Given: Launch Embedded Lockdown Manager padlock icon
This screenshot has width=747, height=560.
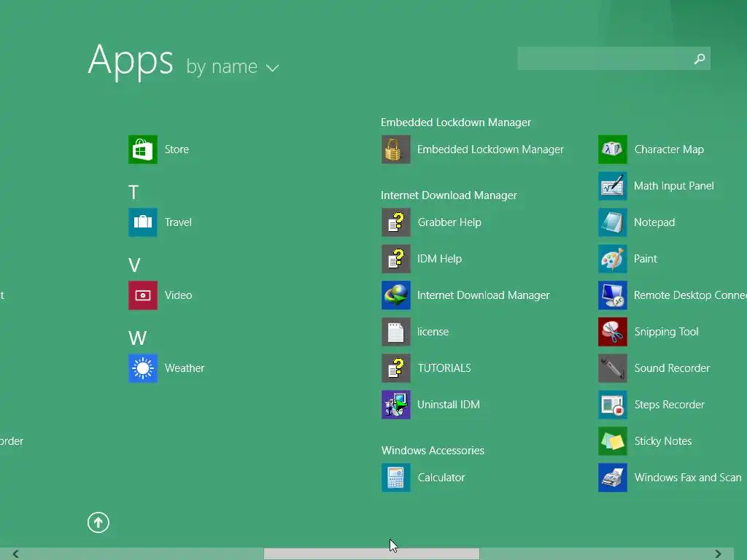Looking at the screenshot, I should 396,149.
